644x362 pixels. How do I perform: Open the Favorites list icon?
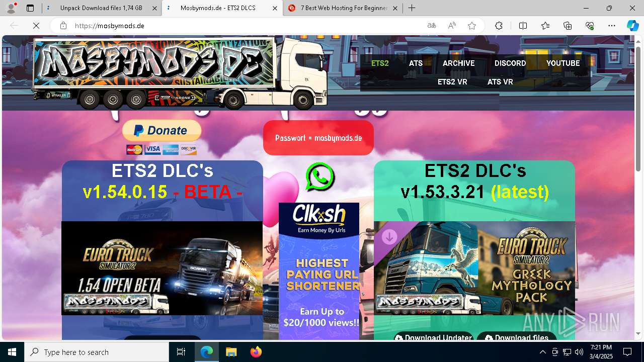pyautogui.click(x=545, y=26)
